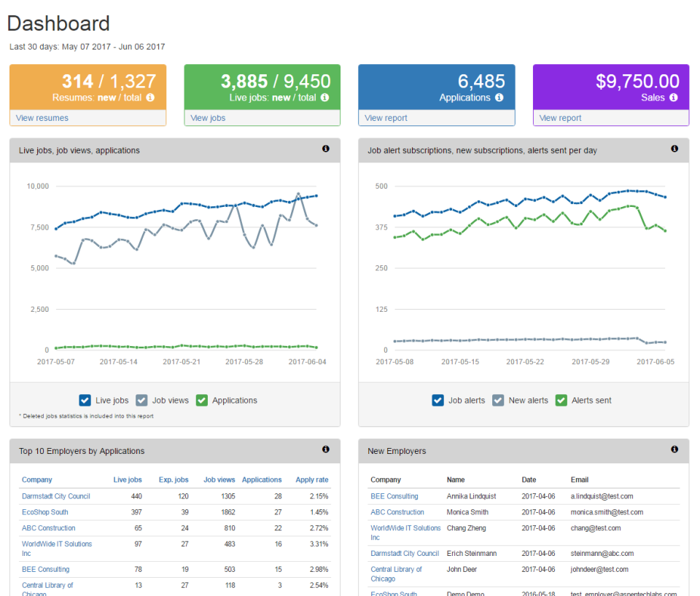Open info icon on Job alert subscriptions panel
Viewport: 700px width, 596px height.
coord(674,149)
